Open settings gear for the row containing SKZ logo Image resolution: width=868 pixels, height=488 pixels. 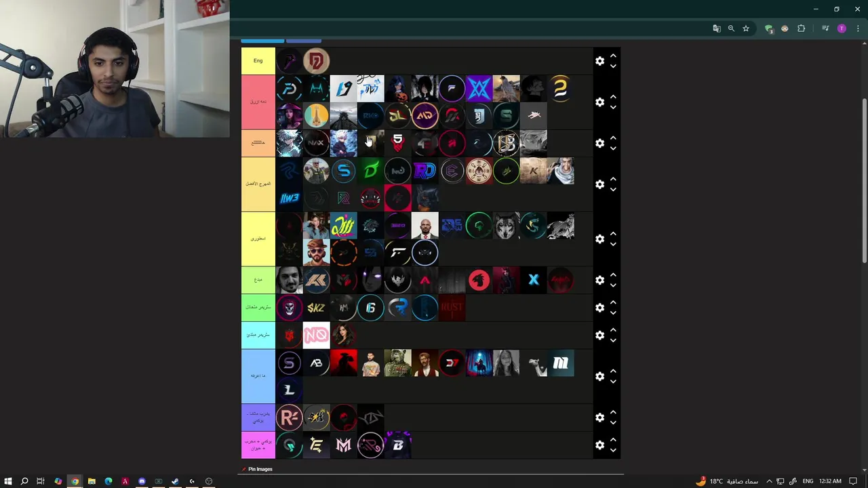(x=599, y=308)
